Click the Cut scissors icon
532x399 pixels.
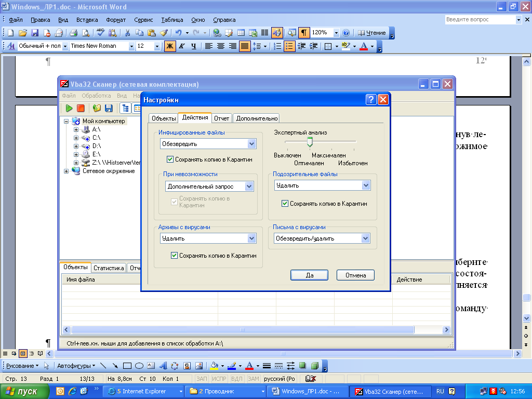128,33
